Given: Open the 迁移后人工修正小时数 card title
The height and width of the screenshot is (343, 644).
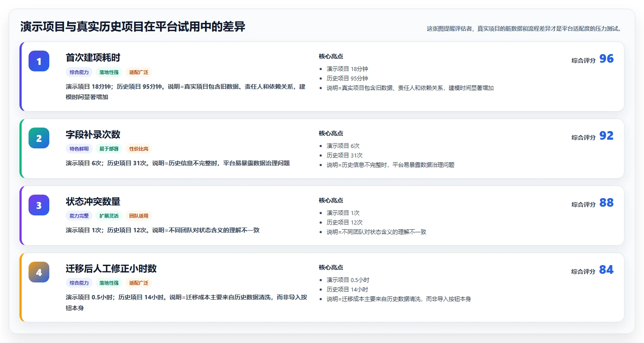Looking at the screenshot, I should pyautogui.click(x=111, y=269).
